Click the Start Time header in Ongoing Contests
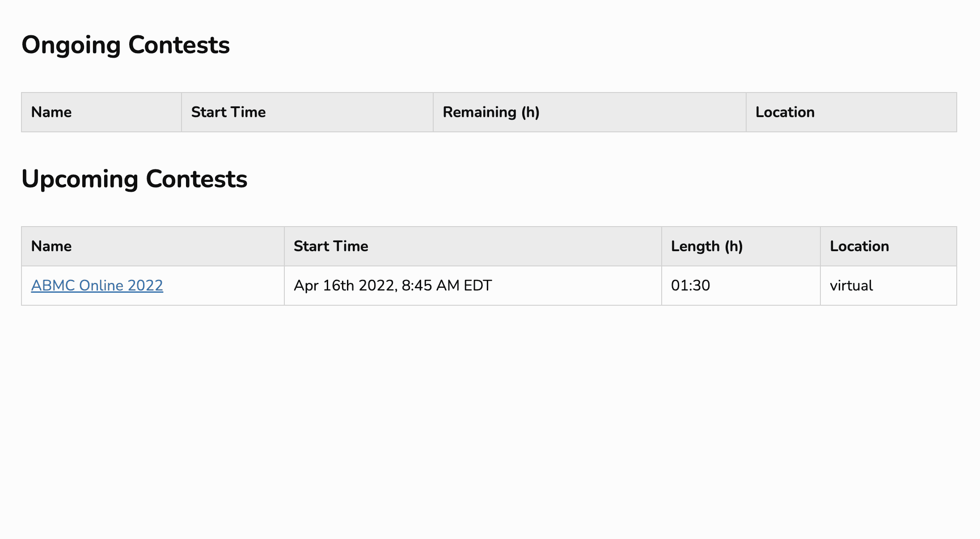 click(x=228, y=112)
